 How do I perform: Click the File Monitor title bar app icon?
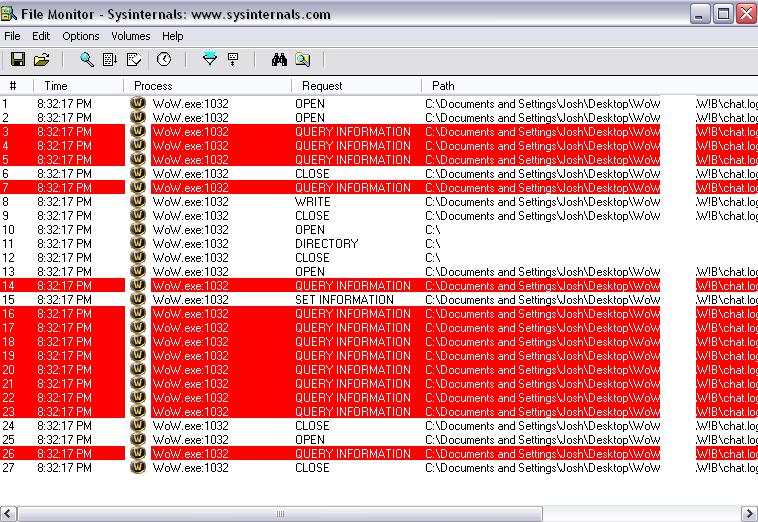(x=9, y=14)
